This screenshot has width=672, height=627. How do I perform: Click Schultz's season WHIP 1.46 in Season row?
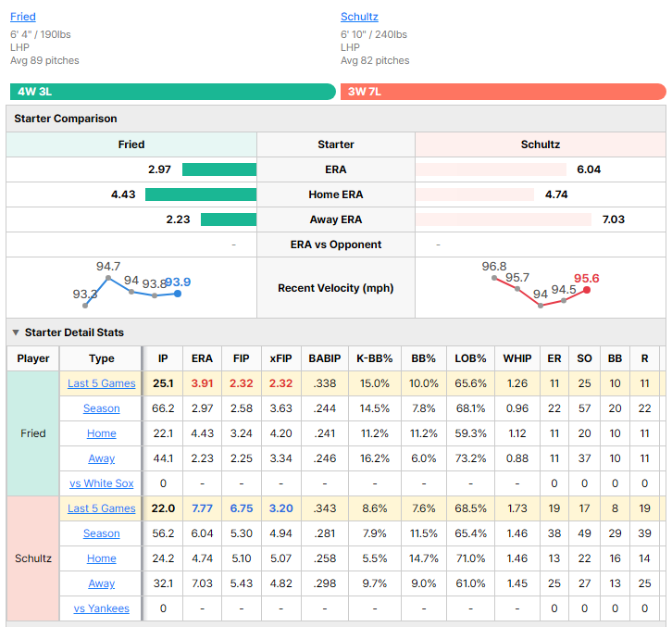[x=517, y=533]
